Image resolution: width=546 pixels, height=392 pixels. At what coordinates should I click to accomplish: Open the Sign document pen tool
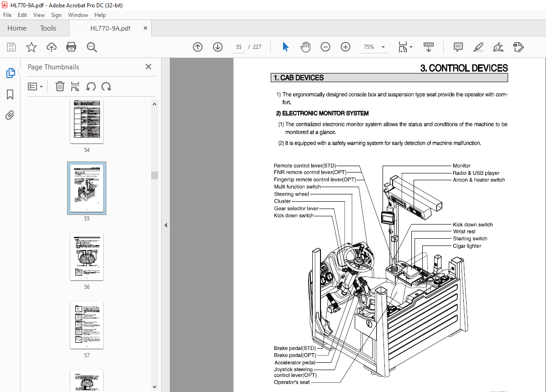tap(499, 47)
